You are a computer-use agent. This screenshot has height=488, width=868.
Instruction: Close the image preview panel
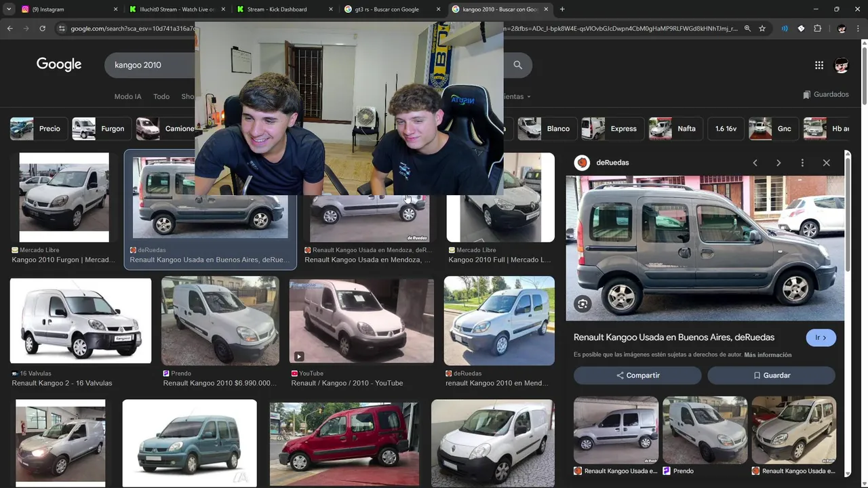coord(826,163)
